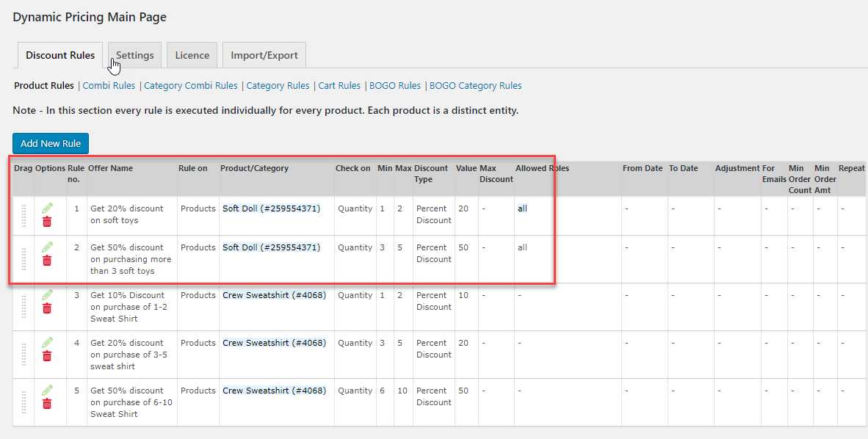
Task: Open the Cart Rules link
Action: tap(339, 86)
